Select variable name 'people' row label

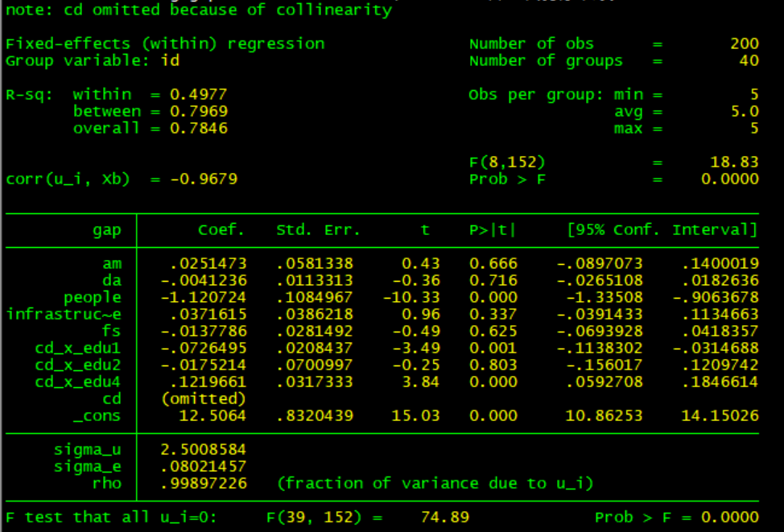tap(93, 298)
